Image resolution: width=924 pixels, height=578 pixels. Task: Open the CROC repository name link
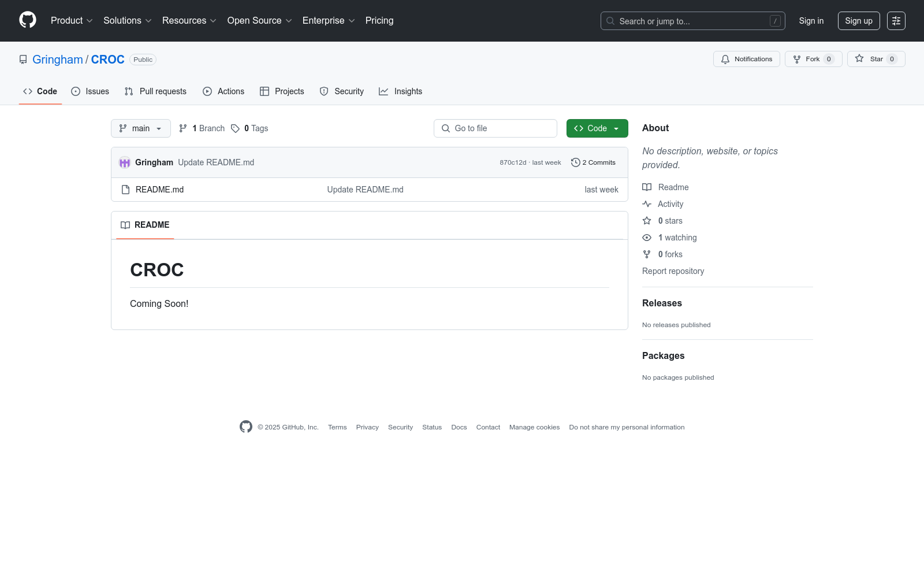108,60
